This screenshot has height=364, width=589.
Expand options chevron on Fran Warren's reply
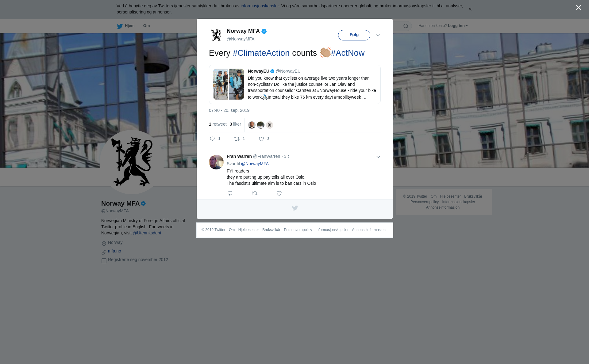point(378,157)
